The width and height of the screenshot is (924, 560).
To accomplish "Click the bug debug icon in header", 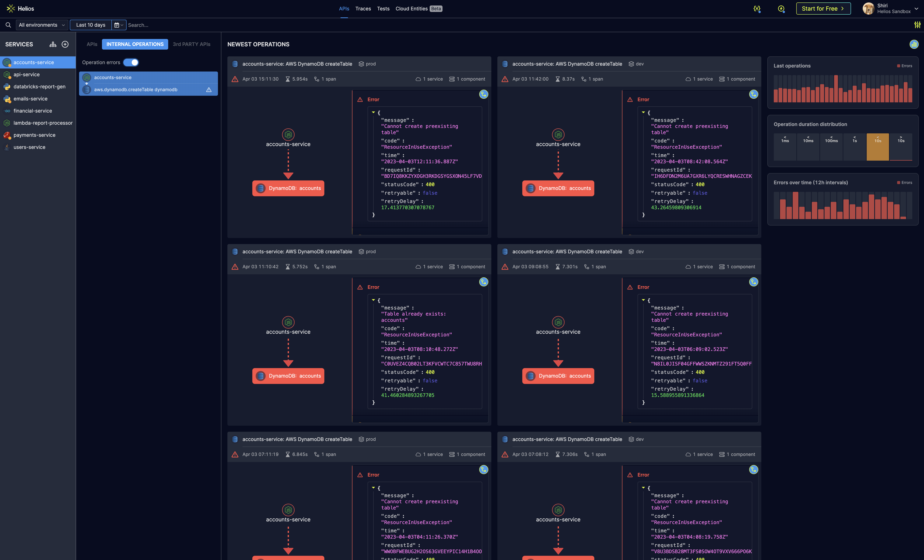I will pos(757,9).
